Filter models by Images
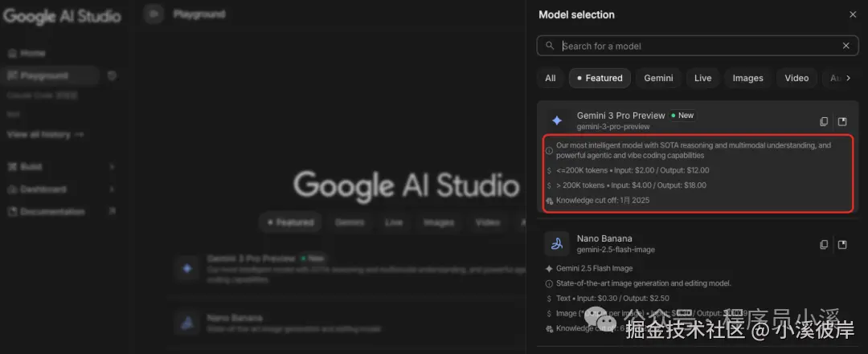The height and width of the screenshot is (354, 868). 747,78
